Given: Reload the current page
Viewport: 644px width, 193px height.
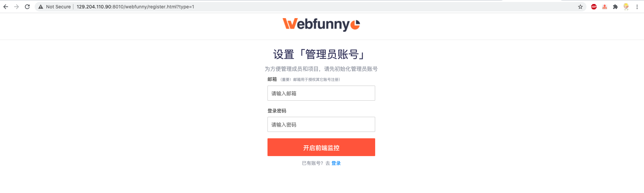Looking at the screenshot, I should pyautogui.click(x=27, y=7).
